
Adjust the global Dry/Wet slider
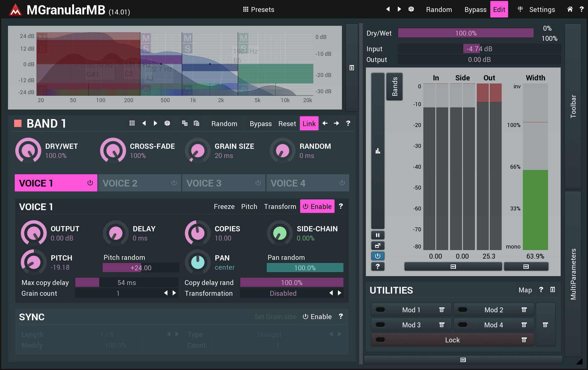pos(465,33)
